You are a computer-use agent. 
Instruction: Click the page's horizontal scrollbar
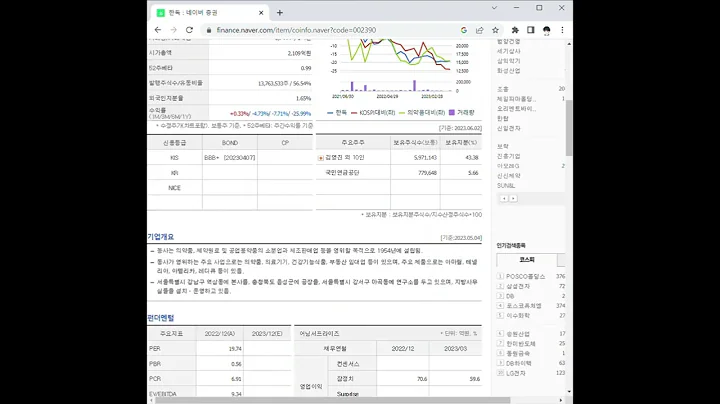(332, 400)
